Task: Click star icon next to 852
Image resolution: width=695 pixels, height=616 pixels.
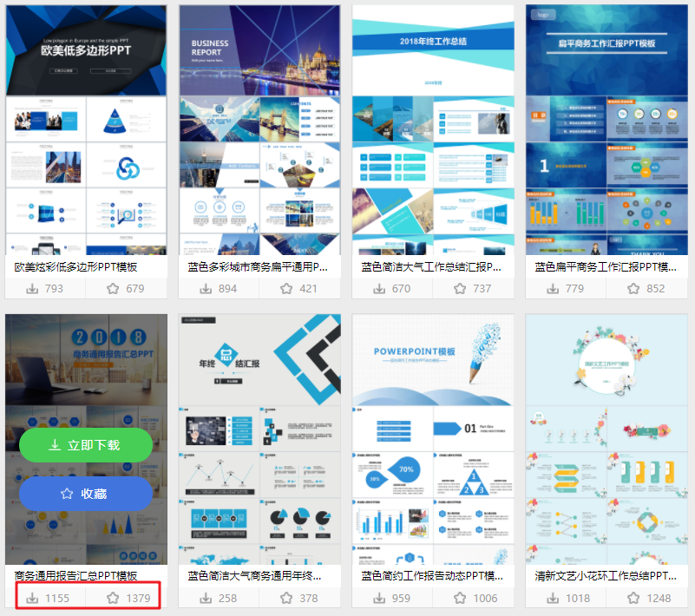Action: (633, 289)
